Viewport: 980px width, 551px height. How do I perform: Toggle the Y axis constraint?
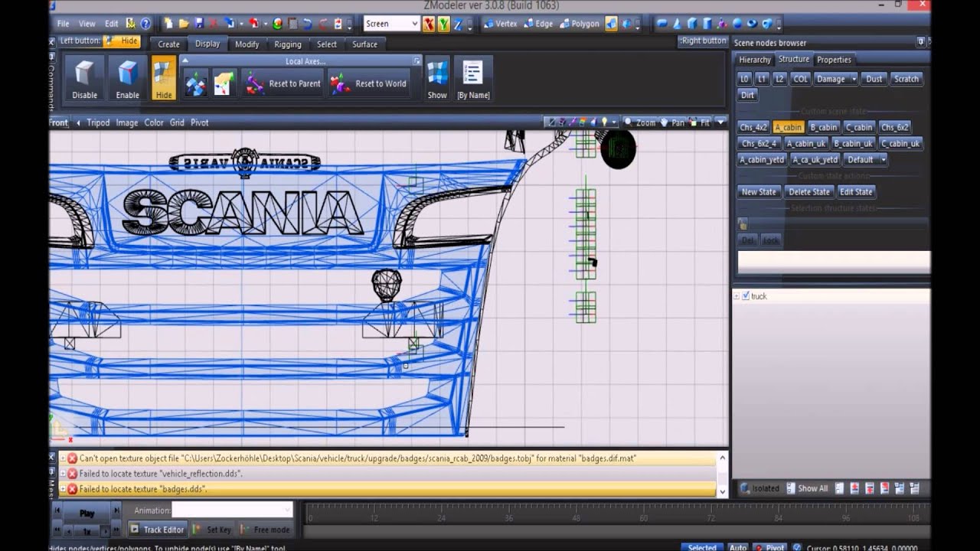click(x=443, y=24)
